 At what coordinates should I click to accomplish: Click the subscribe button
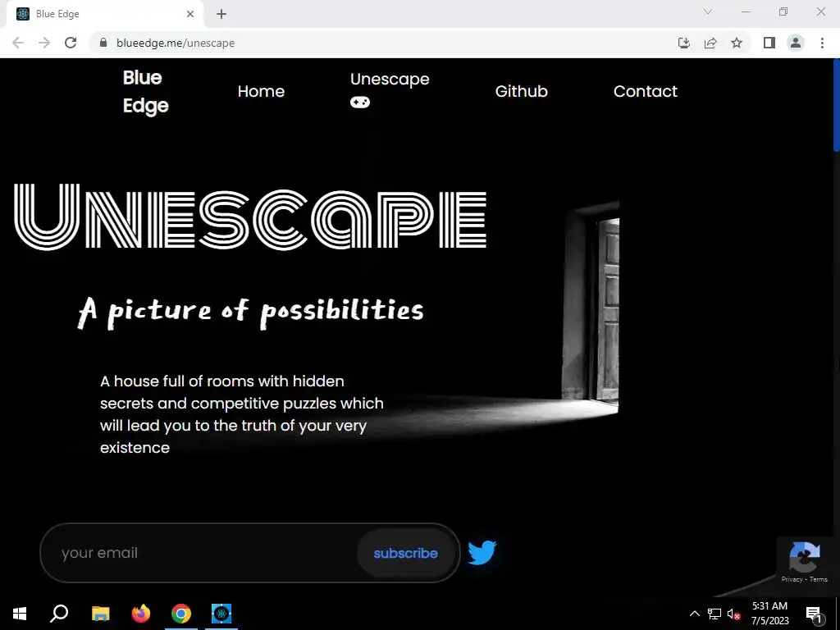405,553
